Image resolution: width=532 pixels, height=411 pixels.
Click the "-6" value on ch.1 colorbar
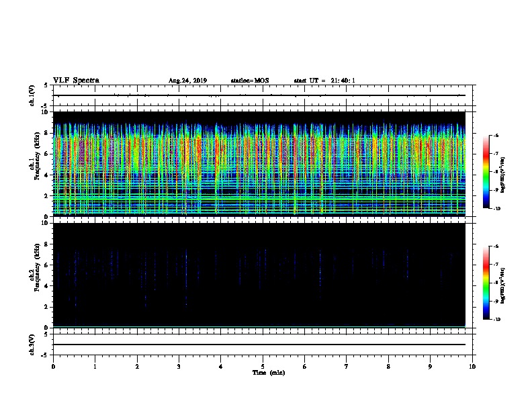click(x=496, y=135)
